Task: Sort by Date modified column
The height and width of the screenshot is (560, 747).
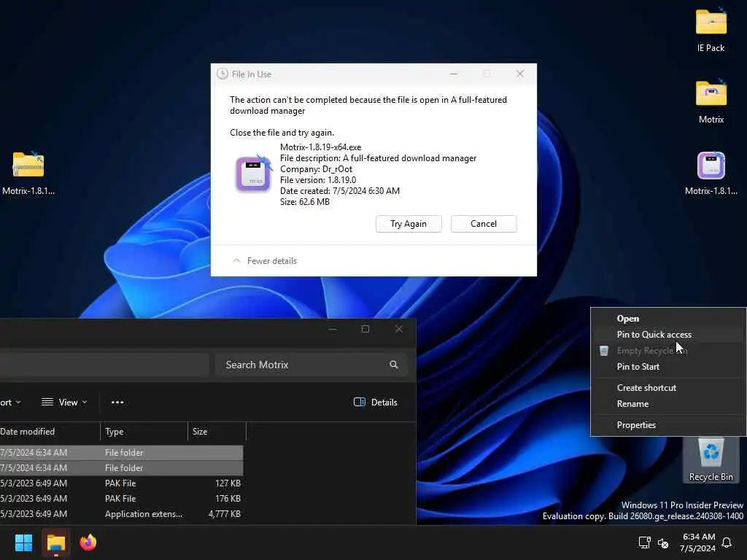Action: (x=50, y=432)
